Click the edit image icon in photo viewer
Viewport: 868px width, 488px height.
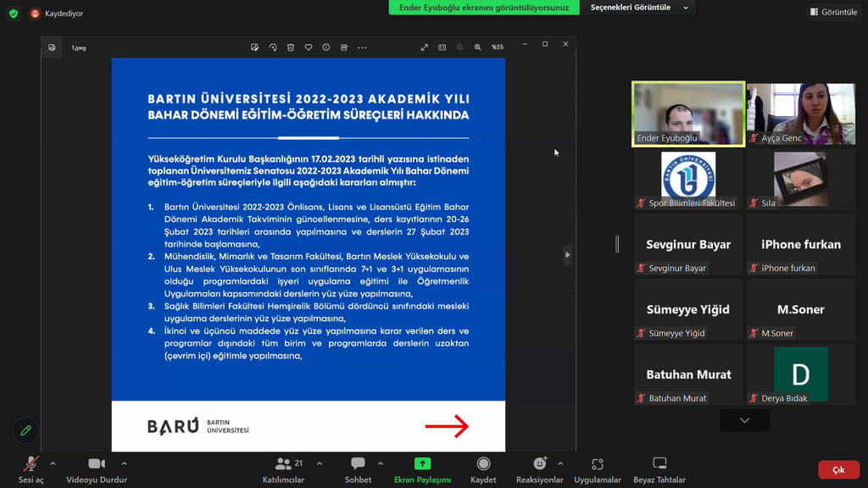(254, 47)
